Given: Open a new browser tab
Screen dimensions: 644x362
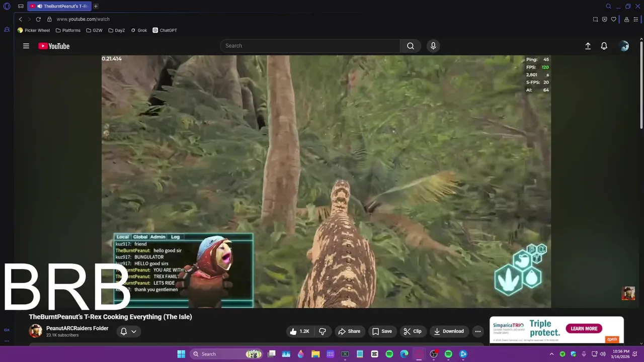Looking at the screenshot, I should pyautogui.click(x=96, y=6).
